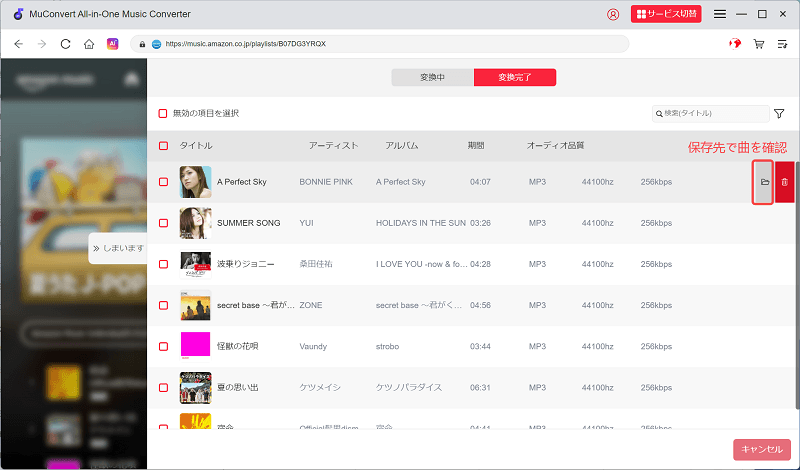Screen dimensions: 800x470
Task: Check the 夏の思い出 row checkbox
Action: point(163,387)
